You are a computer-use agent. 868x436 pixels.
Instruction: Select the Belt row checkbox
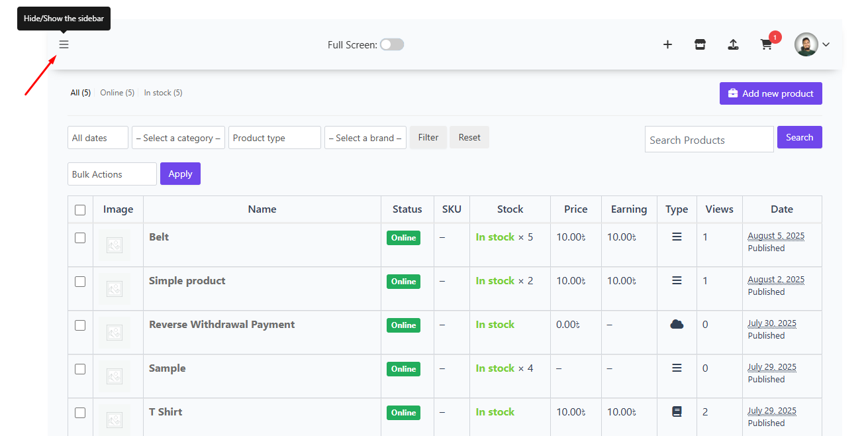80,238
